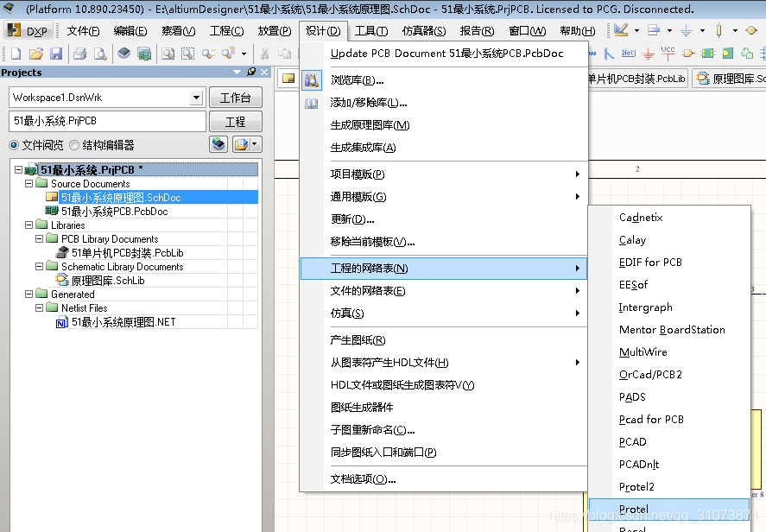Switch to the 原理图库 document tab
This screenshot has width=766, height=532.
point(734,79)
